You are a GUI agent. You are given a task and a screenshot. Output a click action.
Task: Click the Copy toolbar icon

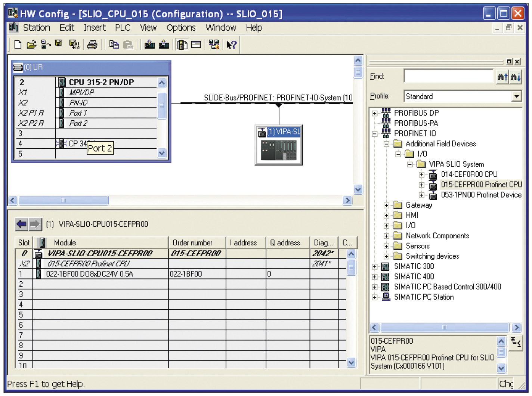[x=114, y=45]
